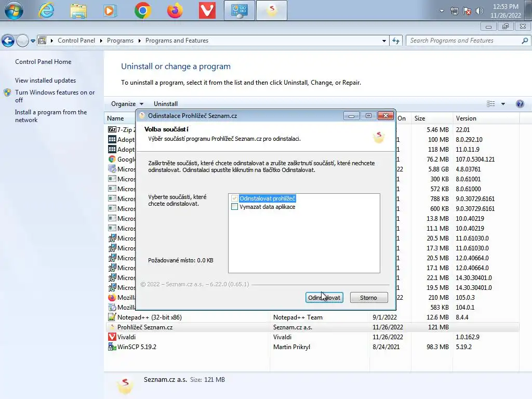Launch Vivaldi from taskbar

[x=207, y=10]
